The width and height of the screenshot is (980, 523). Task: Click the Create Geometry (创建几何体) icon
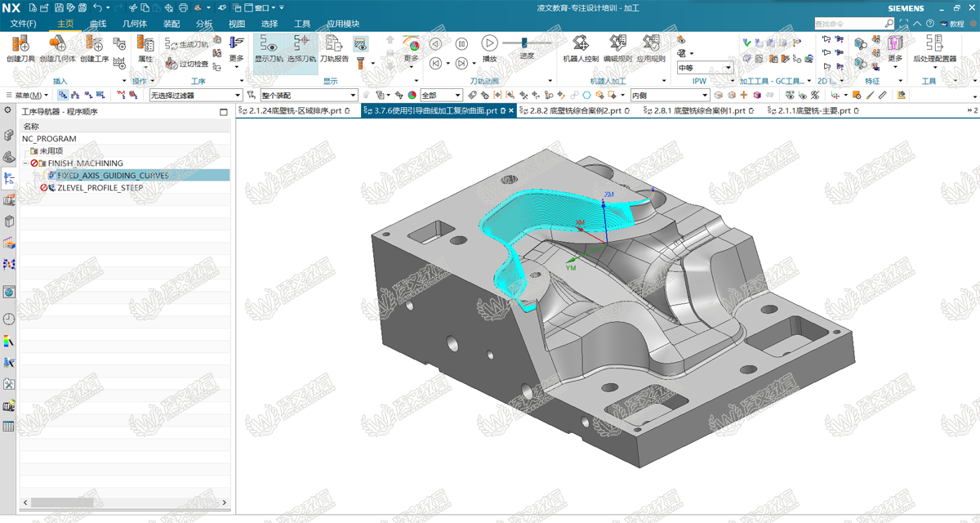pos(57,49)
